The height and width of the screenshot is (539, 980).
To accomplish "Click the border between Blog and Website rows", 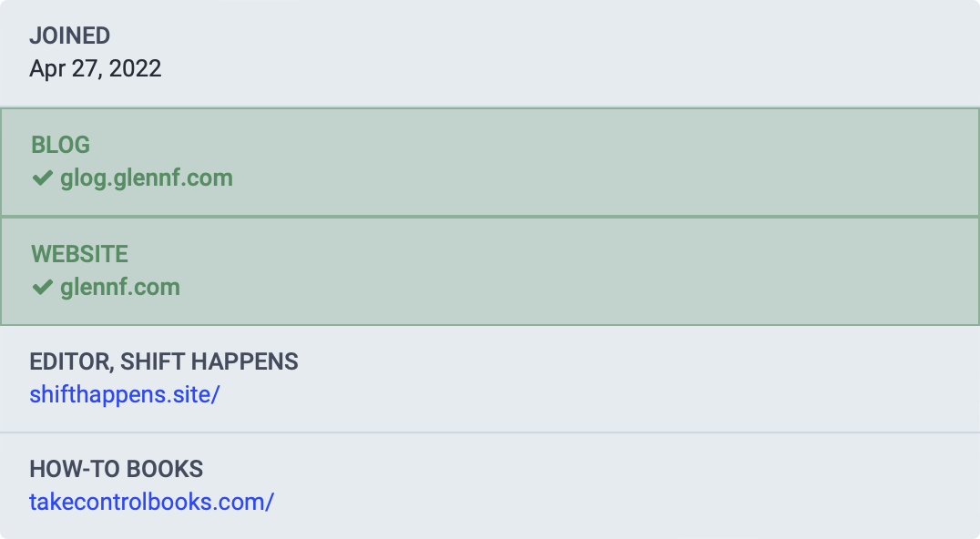I will 490,216.
